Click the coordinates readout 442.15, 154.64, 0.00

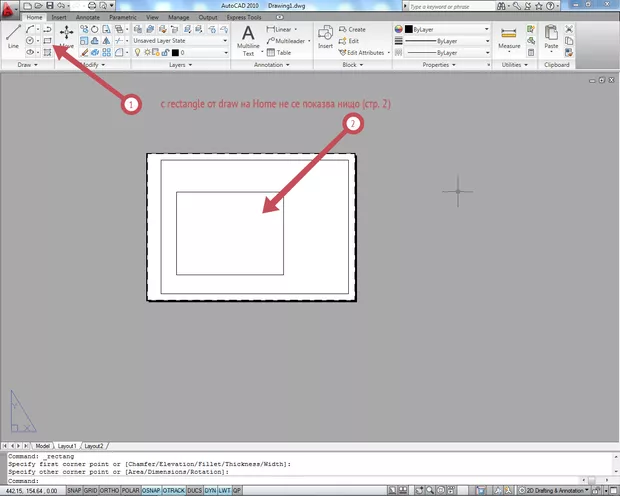(32, 491)
